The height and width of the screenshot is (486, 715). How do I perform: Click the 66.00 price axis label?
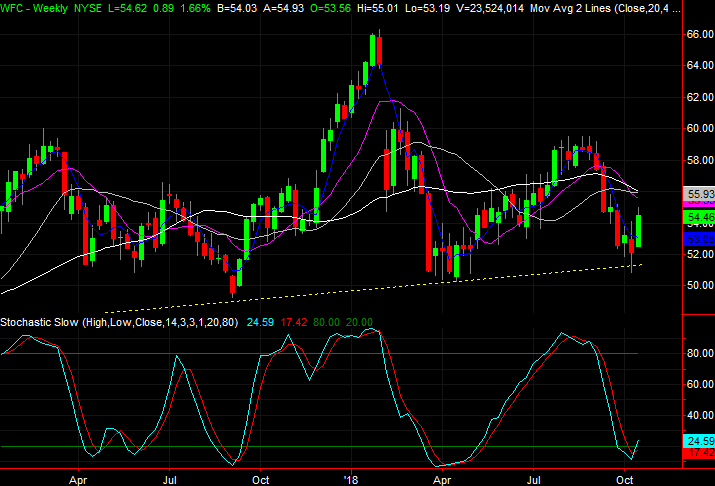point(697,34)
